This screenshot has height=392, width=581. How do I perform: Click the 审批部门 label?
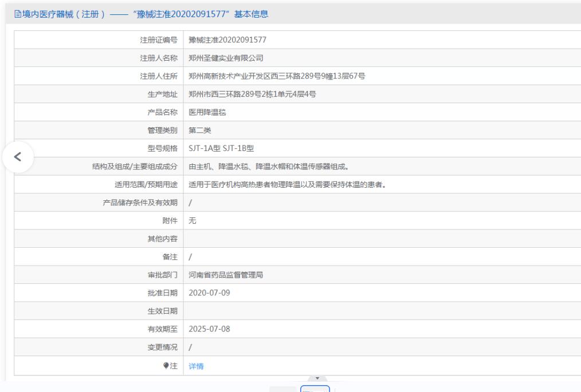[x=163, y=275]
